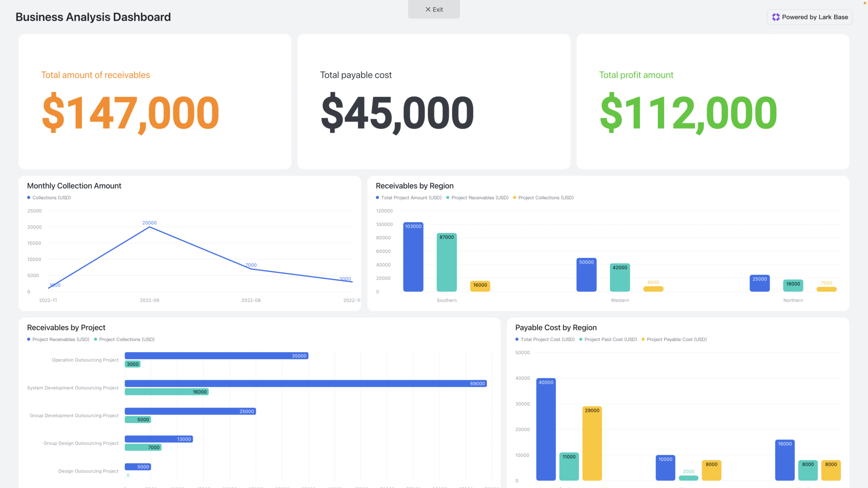The image size is (868, 488).
Task: Click the Lark Base logo icon
Action: (x=775, y=17)
